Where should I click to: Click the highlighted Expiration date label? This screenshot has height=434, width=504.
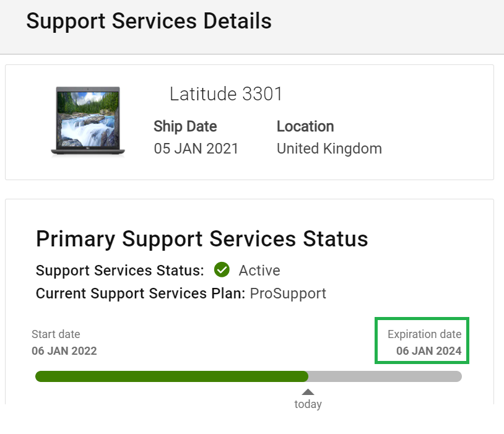[424, 334]
